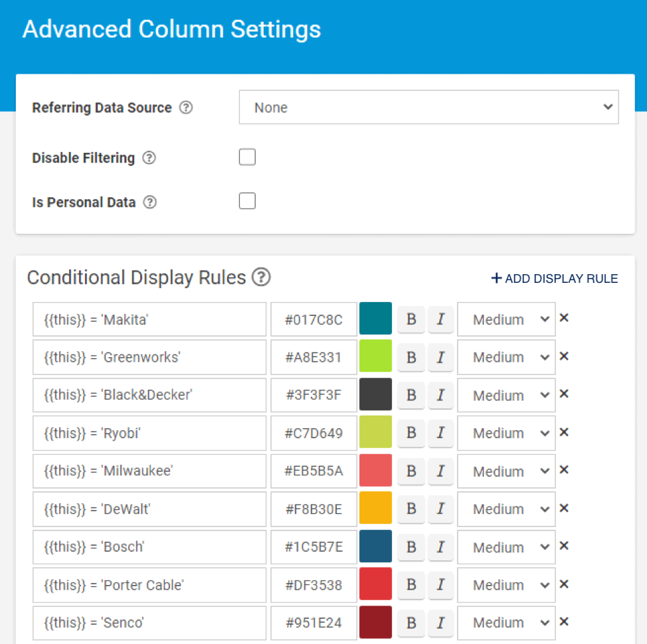Open help for Disable Filtering
This screenshot has width=647, height=644.
pyautogui.click(x=149, y=158)
